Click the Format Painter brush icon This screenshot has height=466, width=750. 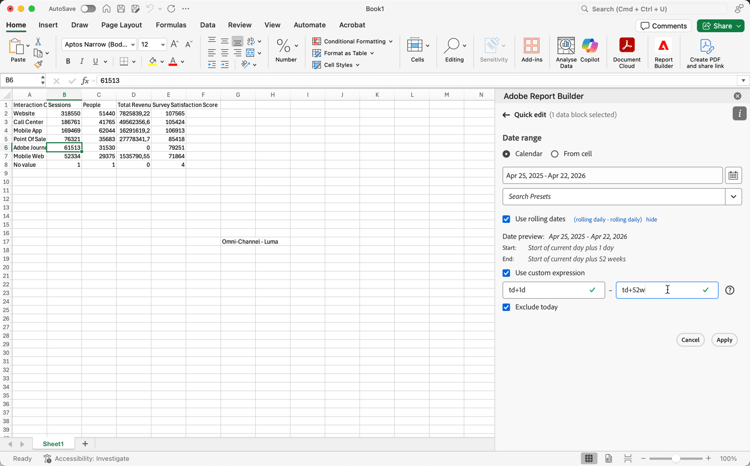pos(38,64)
